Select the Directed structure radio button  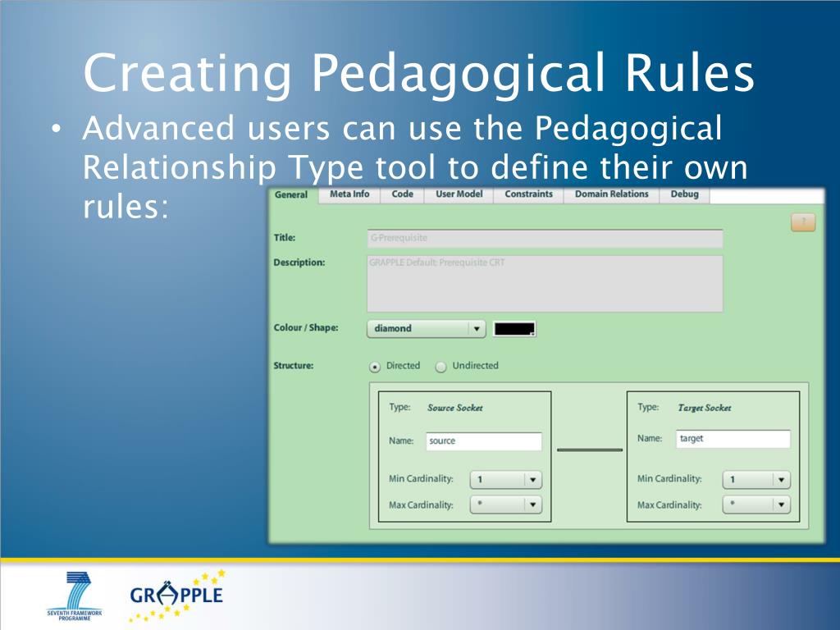(x=375, y=367)
